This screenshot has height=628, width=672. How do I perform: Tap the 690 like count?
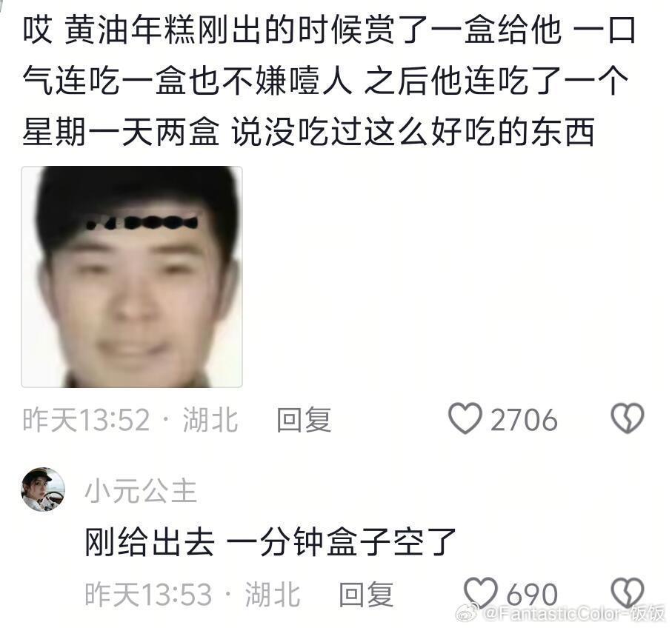pyautogui.click(x=532, y=595)
